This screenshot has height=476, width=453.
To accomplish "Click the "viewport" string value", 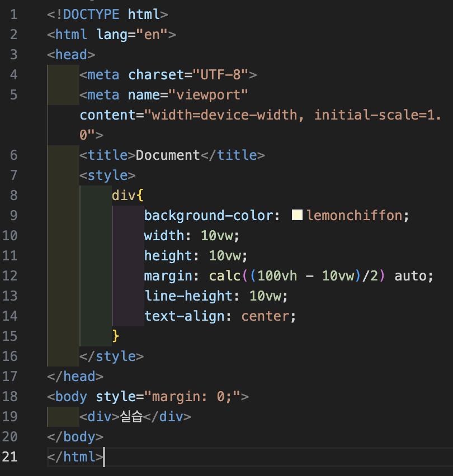I will [208, 95].
